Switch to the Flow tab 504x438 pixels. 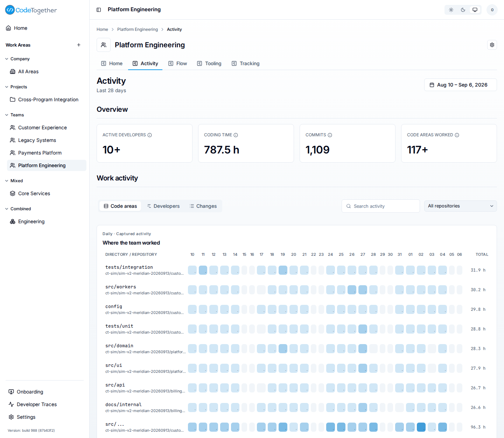[177, 63]
